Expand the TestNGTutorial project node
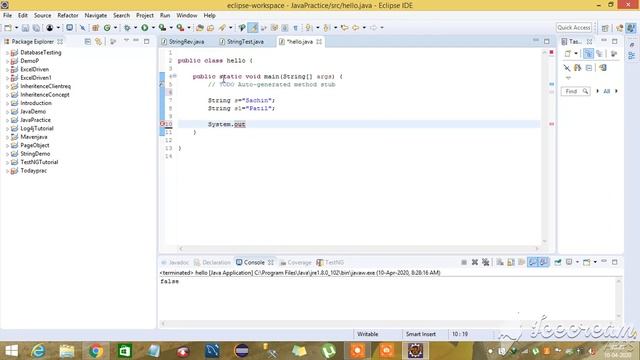640x360 pixels. point(7,162)
